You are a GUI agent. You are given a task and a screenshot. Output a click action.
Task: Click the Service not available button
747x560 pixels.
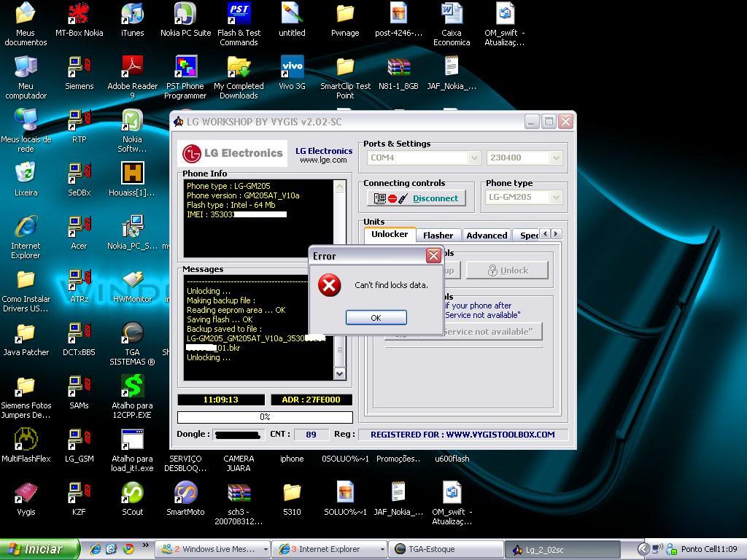pos(492,332)
